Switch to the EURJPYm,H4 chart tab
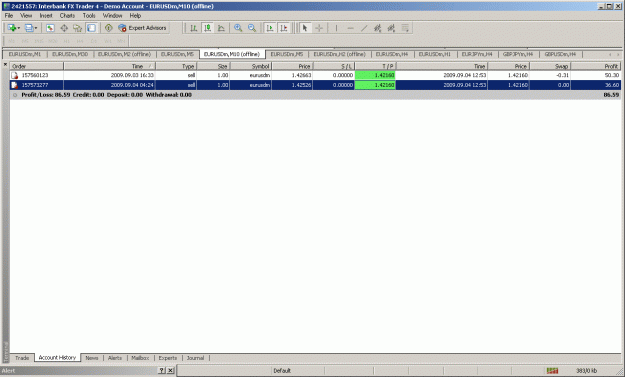Image resolution: width=625 pixels, height=377 pixels. pos(477,54)
